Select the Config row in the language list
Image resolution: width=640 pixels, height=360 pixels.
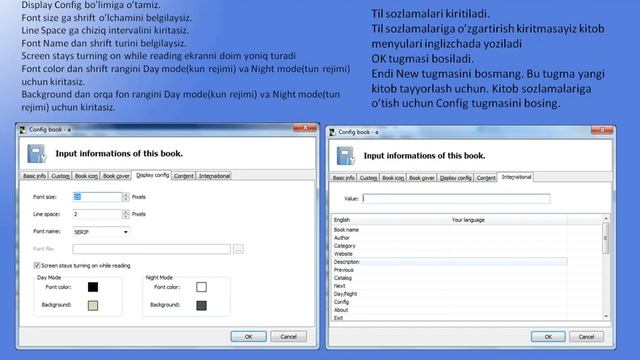(450, 302)
